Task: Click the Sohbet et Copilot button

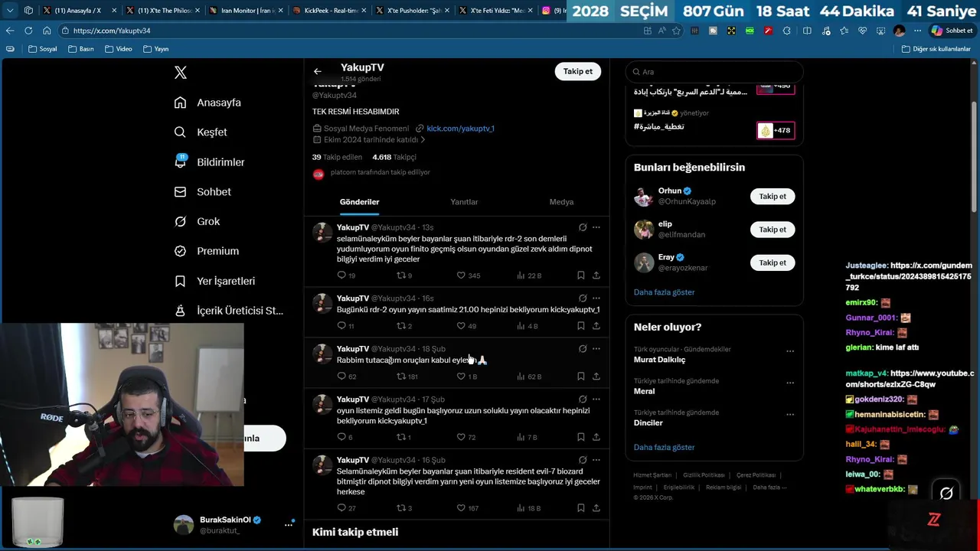Action: [952, 31]
